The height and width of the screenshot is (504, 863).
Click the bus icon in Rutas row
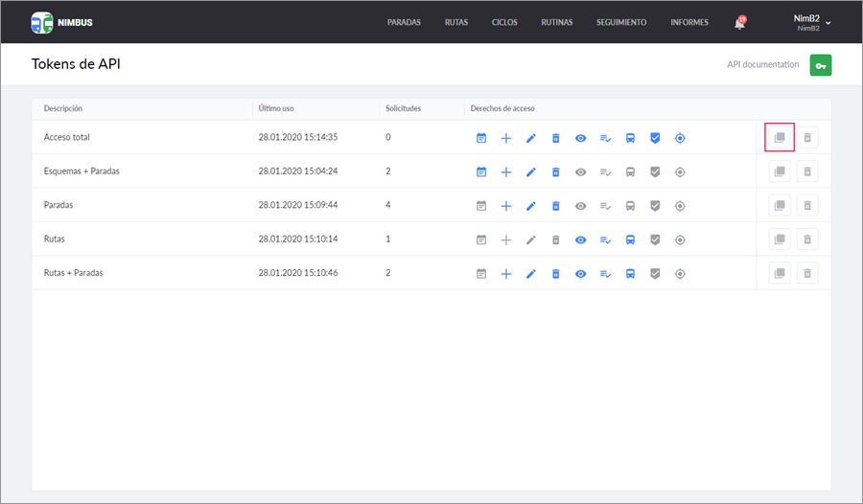point(630,240)
